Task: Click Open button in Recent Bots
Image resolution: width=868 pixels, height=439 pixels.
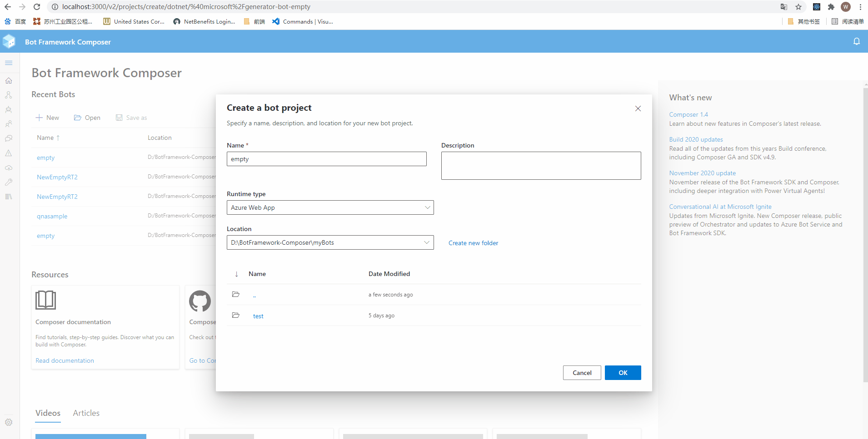Action: click(x=87, y=118)
